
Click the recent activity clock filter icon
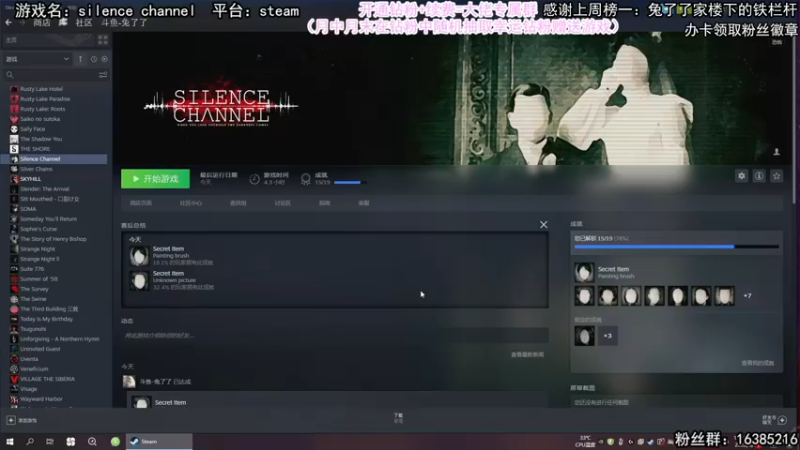point(93,59)
